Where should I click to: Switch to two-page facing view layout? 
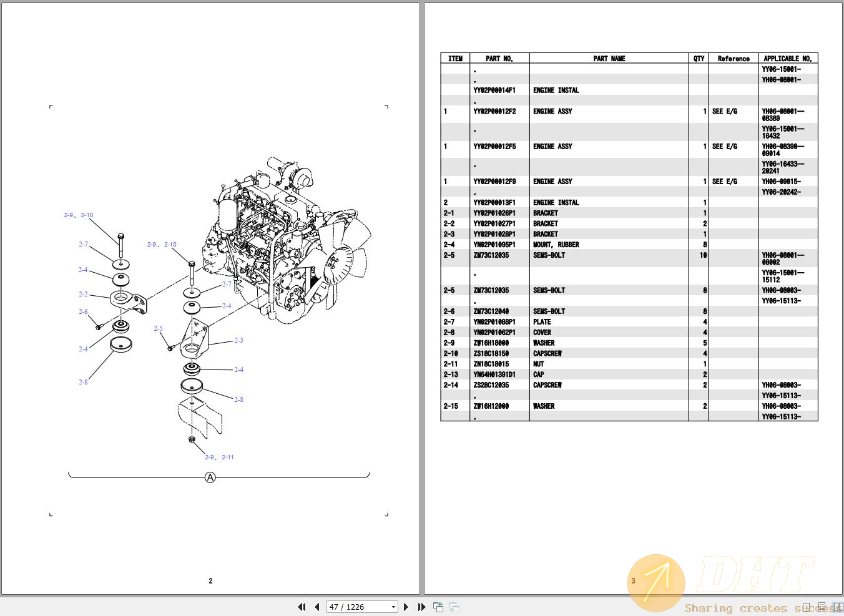[x=838, y=607]
